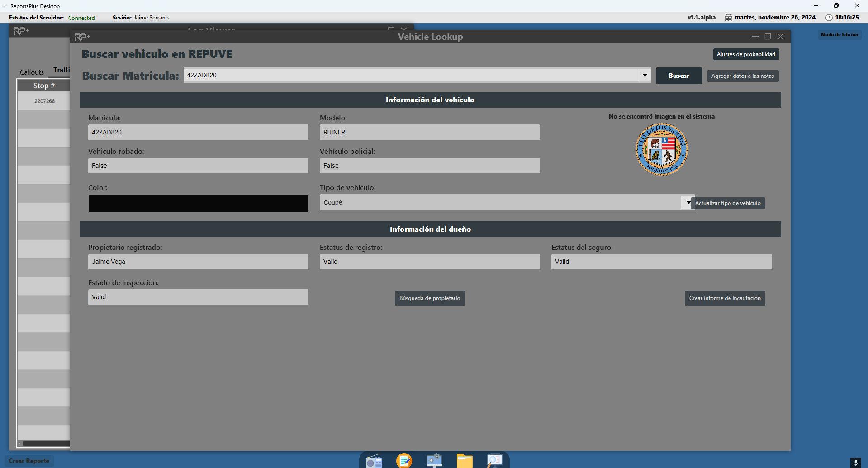Select the Stop # column header

click(44, 86)
